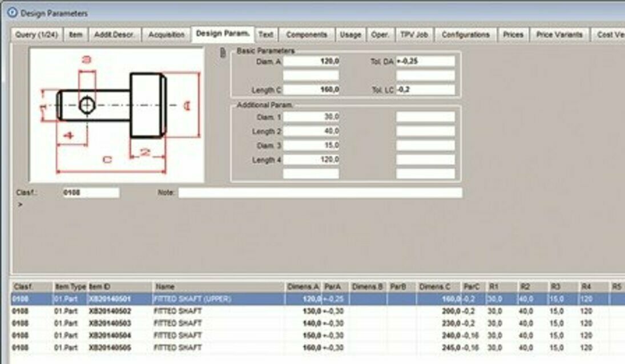Click the attachment icon beside Basic Parameters
This screenshot has height=364, width=625.
[x=223, y=53]
